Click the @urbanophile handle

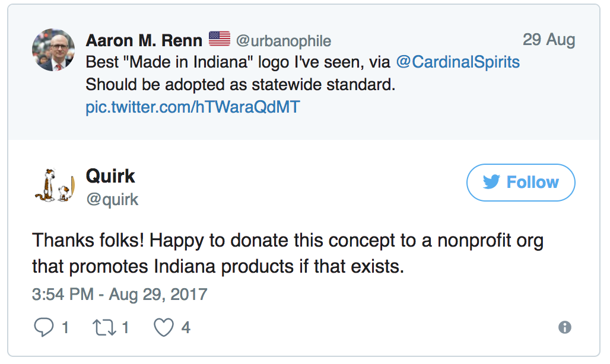click(284, 40)
